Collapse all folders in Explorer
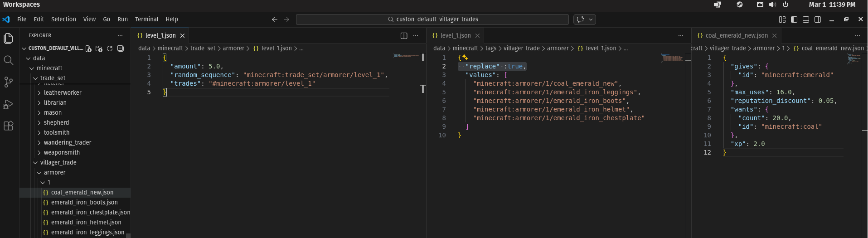The width and height of the screenshot is (868, 238). [121, 49]
